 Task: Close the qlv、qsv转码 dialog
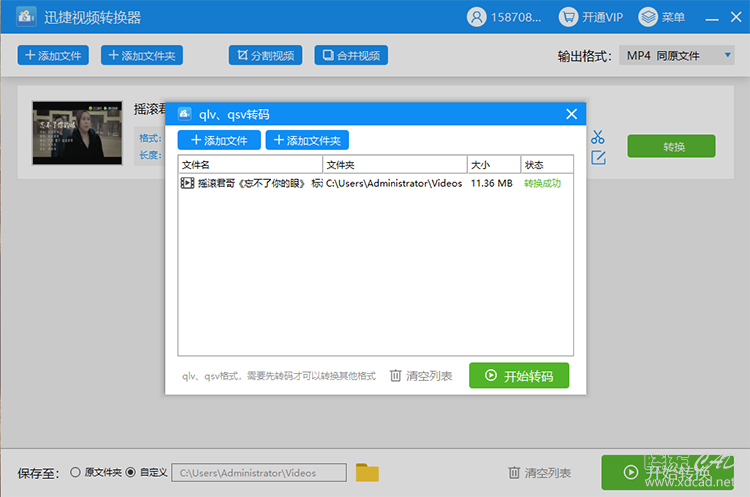point(572,114)
